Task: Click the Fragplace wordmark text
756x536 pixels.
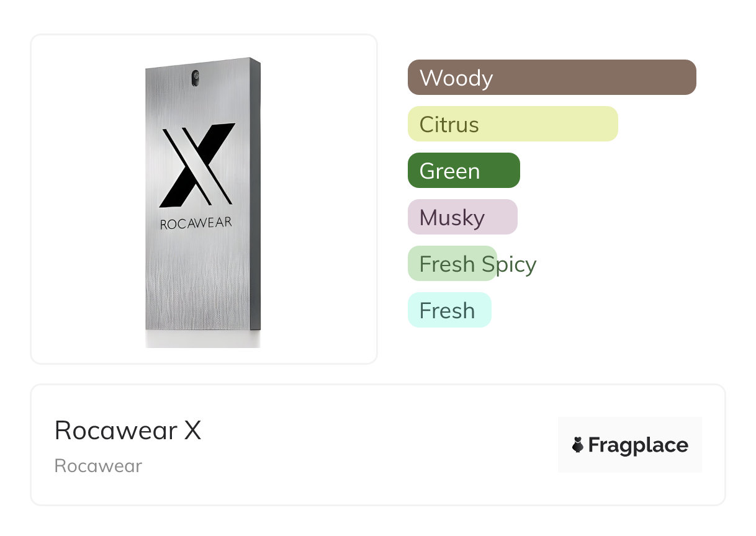Action: coord(638,445)
